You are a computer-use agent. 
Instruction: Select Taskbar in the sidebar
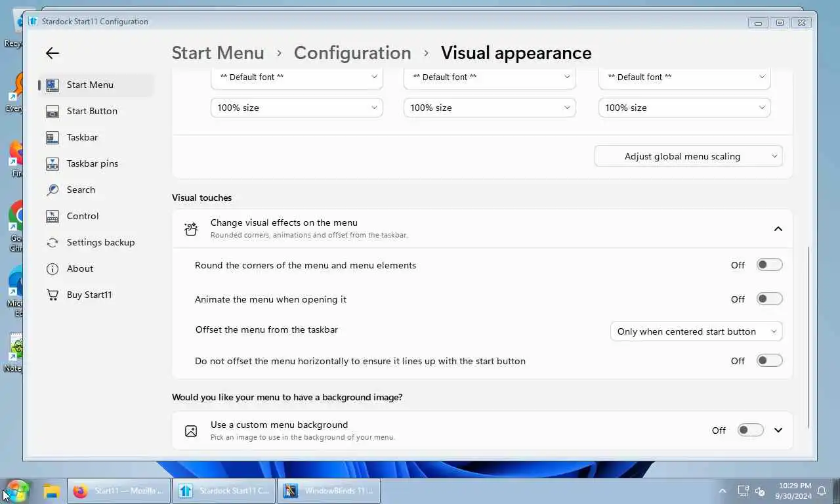coord(96,137)
